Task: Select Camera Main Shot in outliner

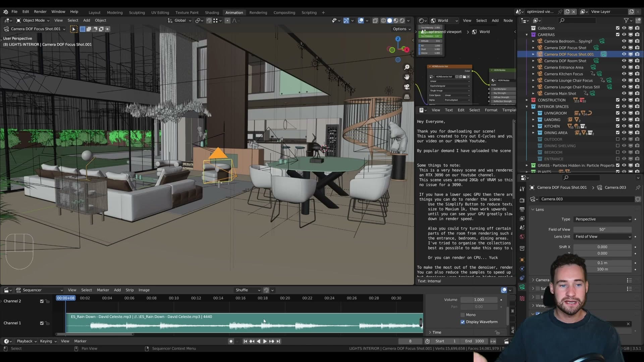Action: (560, 94)
